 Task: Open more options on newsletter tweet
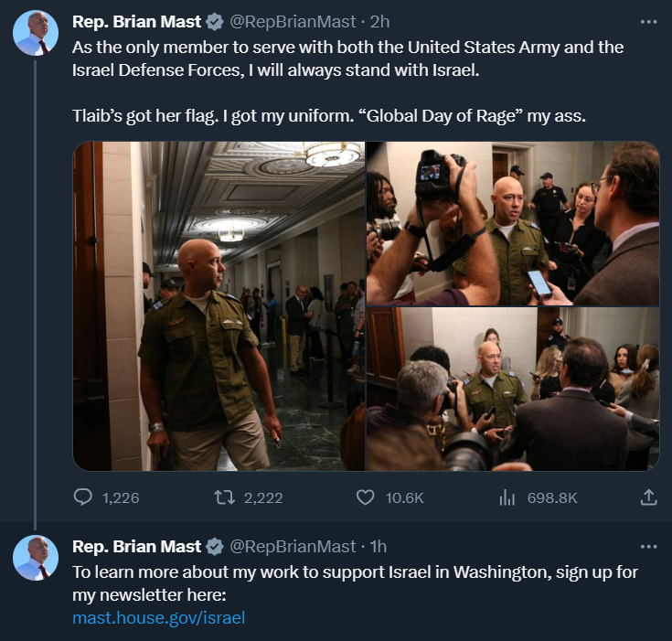(x=648, y=546)
